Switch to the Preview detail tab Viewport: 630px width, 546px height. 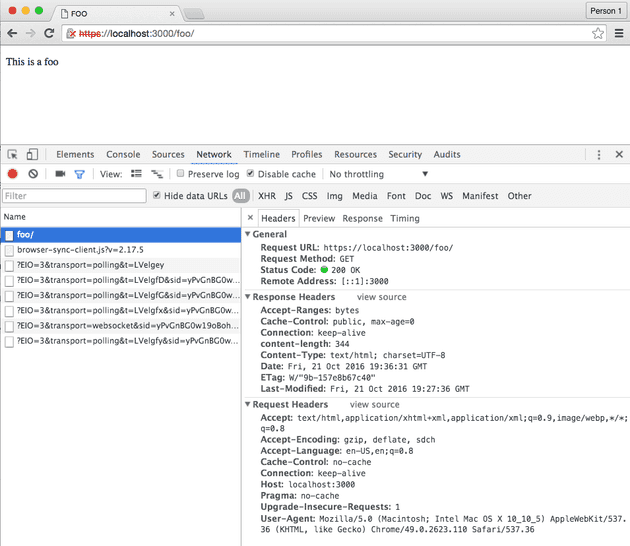319,218
